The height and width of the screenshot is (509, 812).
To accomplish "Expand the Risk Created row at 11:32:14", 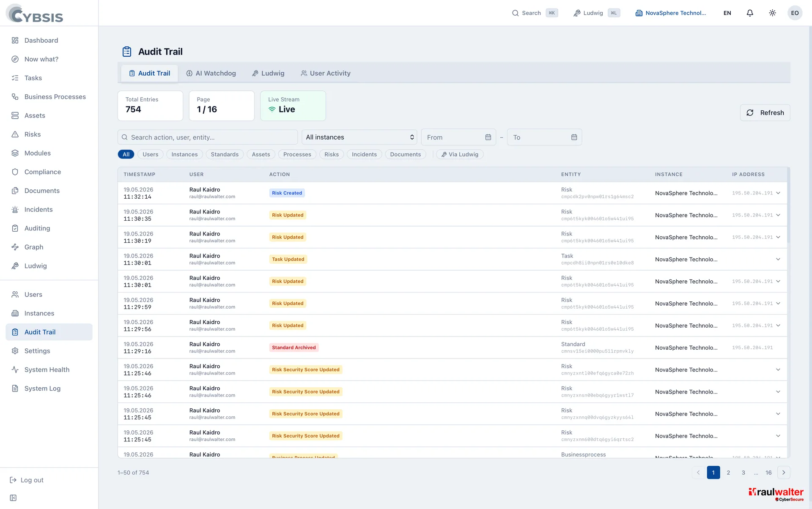I will (x=778, y=193).
